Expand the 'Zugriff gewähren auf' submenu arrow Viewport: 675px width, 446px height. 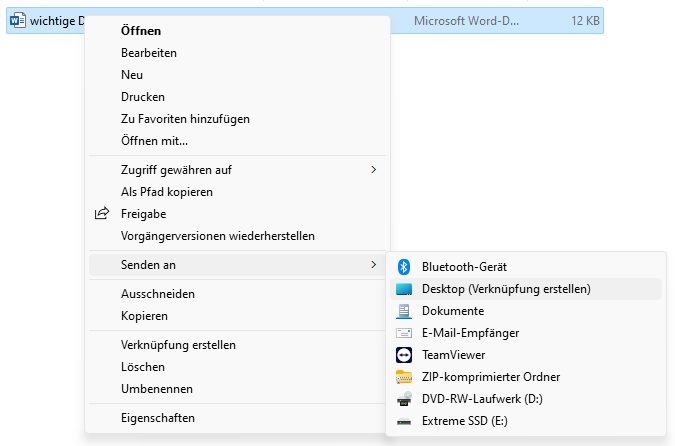point(373,170)
